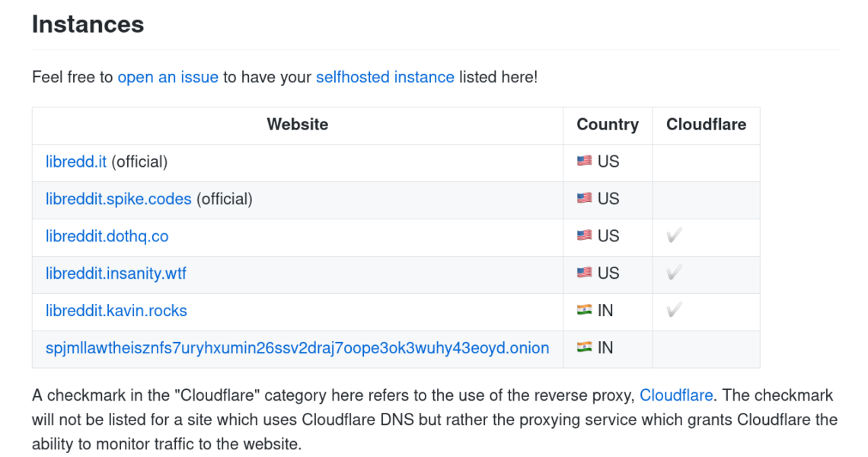
Task: Click the India flag in the onion row
Action: (x=584, y=348)
